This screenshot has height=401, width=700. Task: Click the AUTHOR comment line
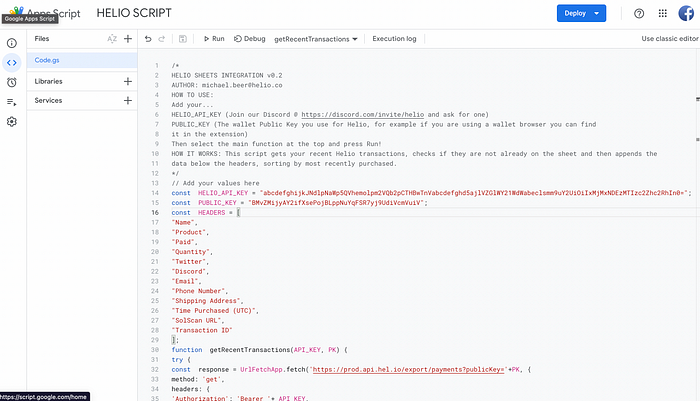(227, 85)
